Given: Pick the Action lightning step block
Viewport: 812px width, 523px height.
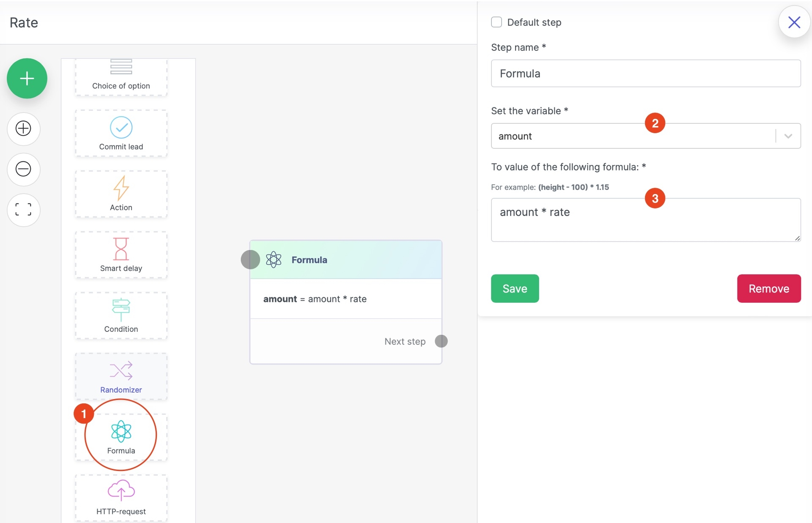Looking at the screenshot, I should pos(121,194).
